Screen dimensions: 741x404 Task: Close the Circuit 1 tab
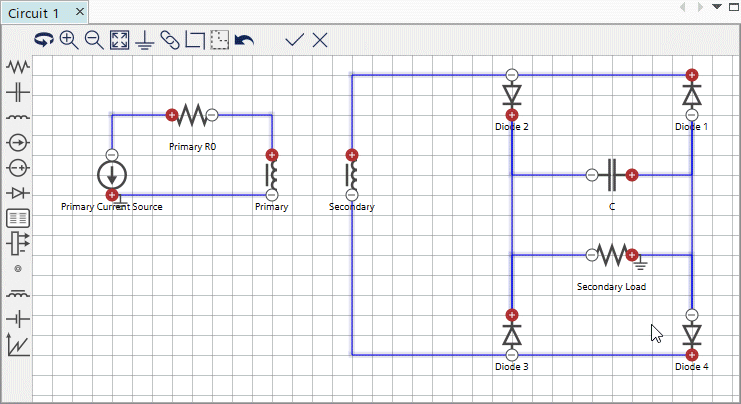coord(80,11)
